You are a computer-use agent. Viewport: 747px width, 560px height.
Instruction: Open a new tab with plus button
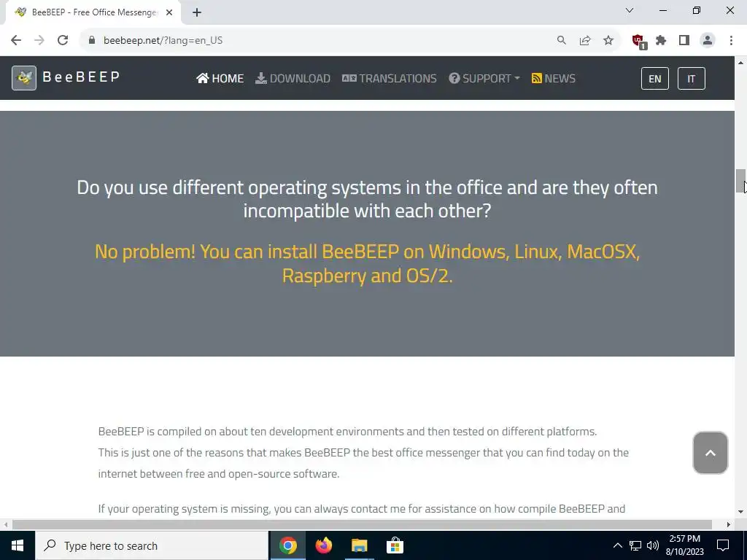(197, 12)
